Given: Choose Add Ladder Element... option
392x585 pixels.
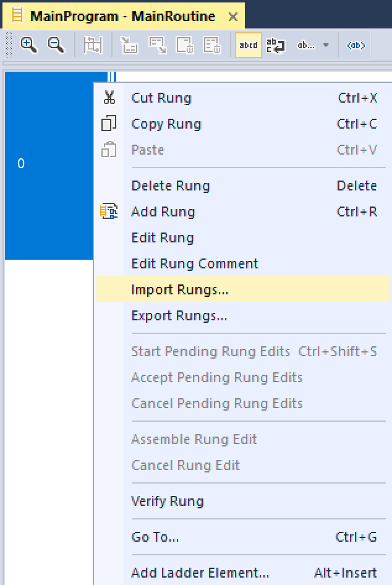Looking at the screenshot, I should click(x=200, y=573).
